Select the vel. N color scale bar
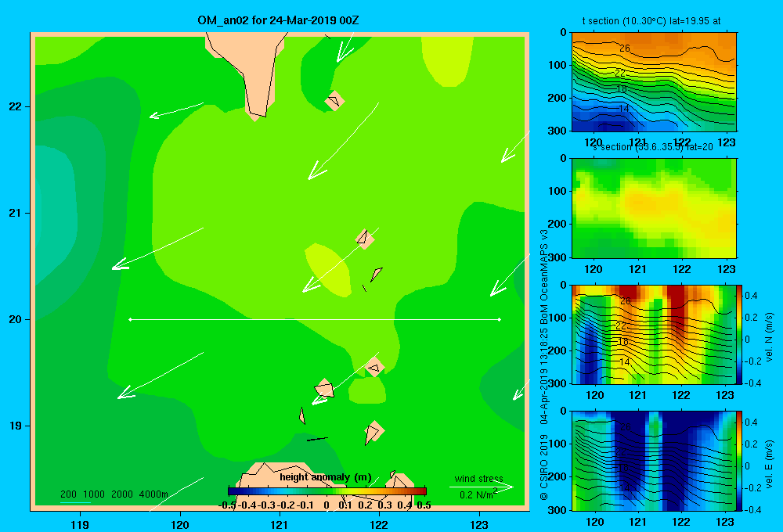783x532 pixels. tap(739, 334)
